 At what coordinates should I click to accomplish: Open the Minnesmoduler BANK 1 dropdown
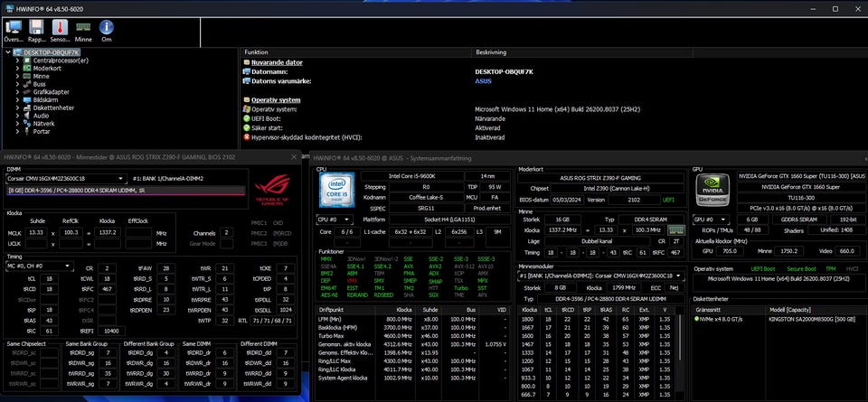[x=599, y=276]
